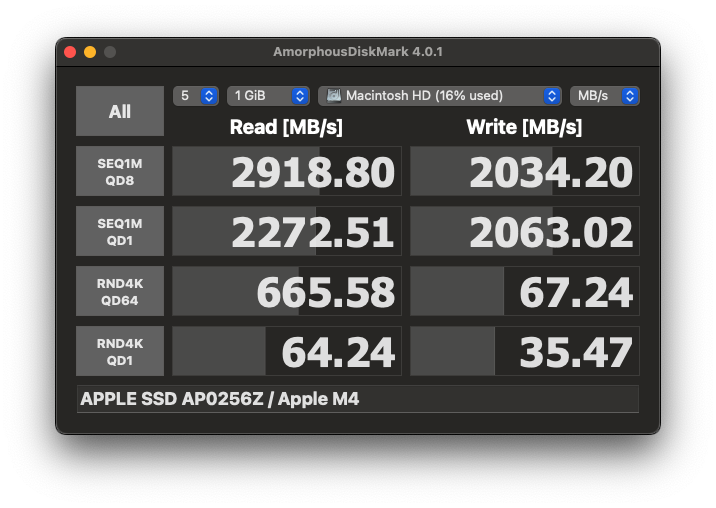Run the SEQ1M QD1 benchmark
The image size is (716, 508).
point(120,231)
